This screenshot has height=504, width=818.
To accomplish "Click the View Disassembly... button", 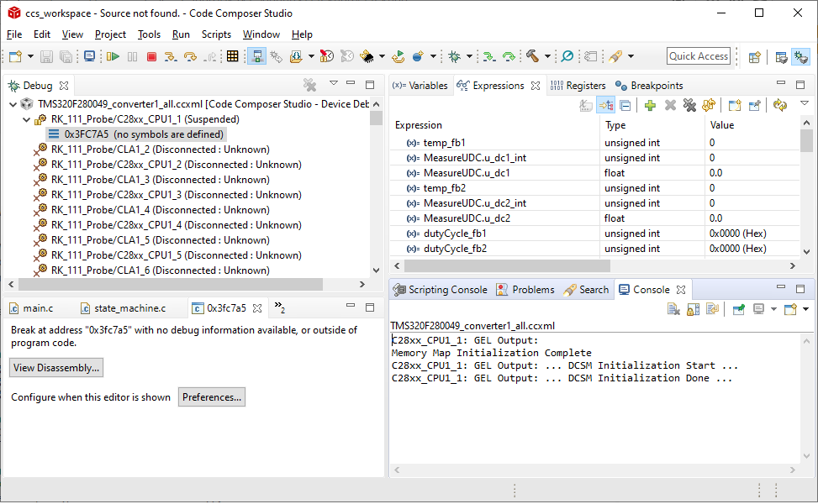I will pyautogui.click(x=56, y=368).
